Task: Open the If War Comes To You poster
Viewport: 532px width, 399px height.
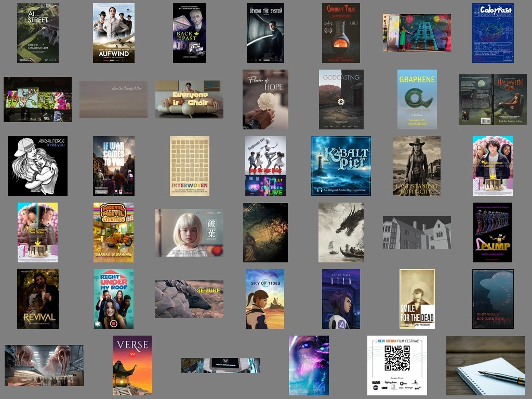Action: coord(113,166)
